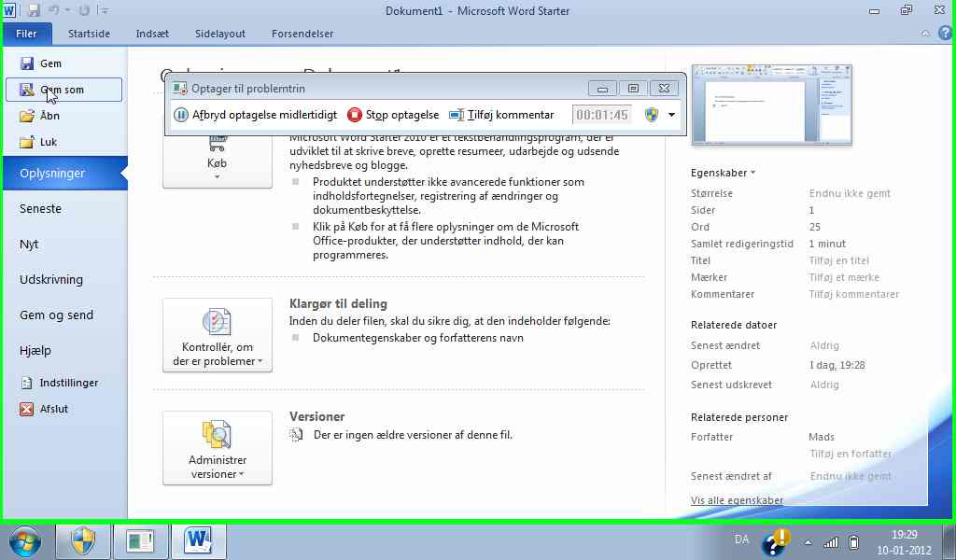Open Kontrollér, om der er problemer dropdown
Screen dimensions: 956x560
217,335
